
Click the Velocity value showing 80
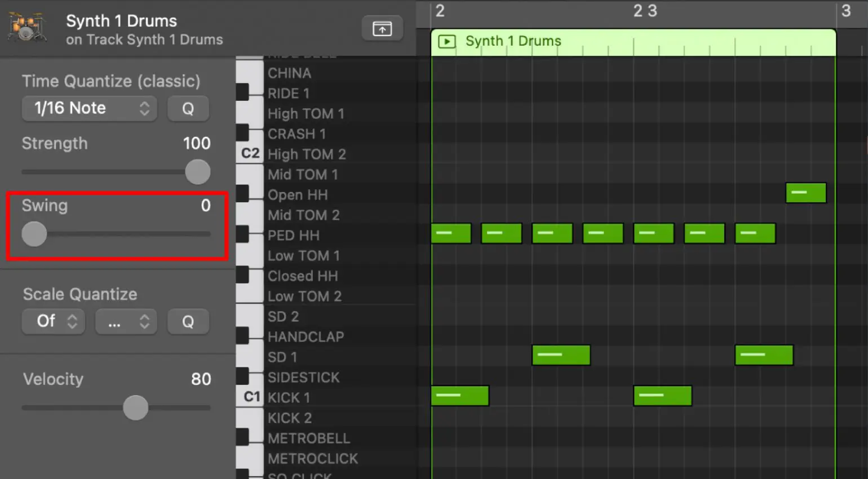201,379
